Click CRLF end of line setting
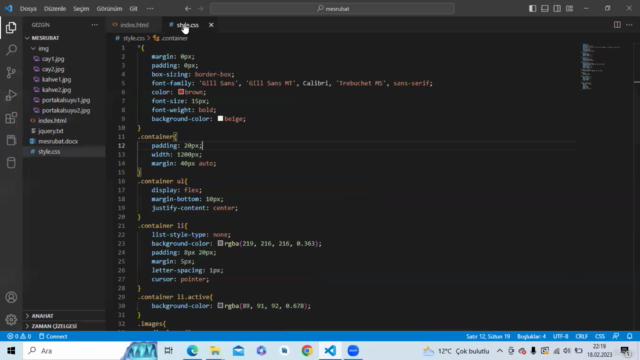The image size is (640, 360). [x=582, y=336]
